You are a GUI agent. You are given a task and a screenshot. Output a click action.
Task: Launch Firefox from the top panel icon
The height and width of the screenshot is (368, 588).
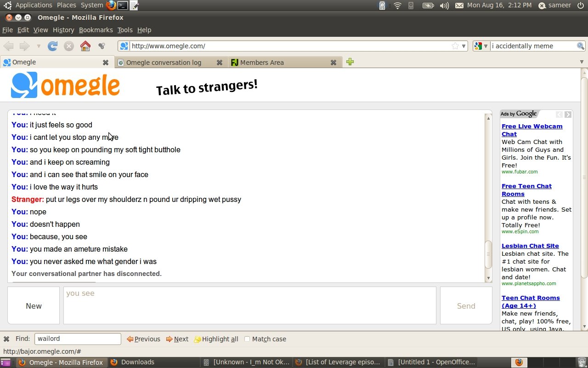pos(111,6)
